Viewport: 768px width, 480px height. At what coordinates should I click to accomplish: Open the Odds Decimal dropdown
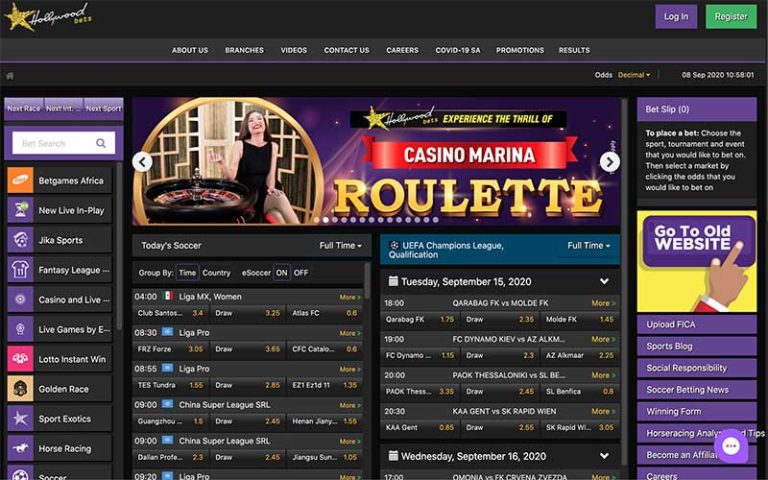[634, 75]
